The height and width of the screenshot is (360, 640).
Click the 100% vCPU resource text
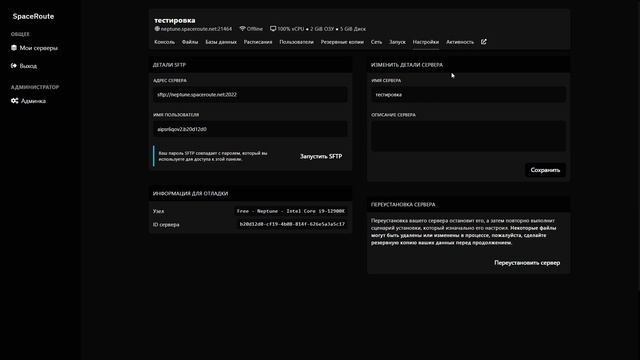pos(291,29)
